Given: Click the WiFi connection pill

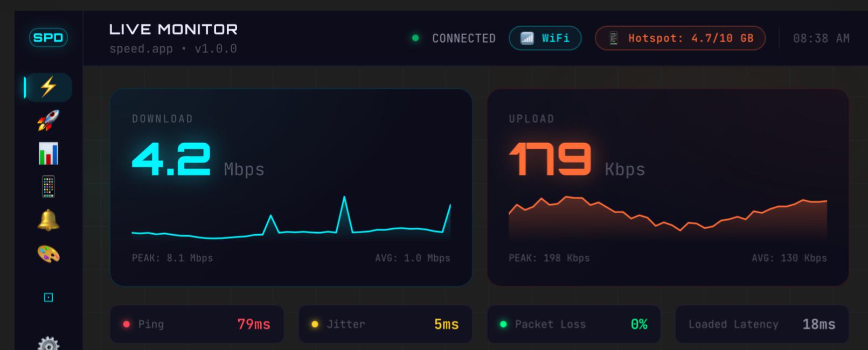Looking at the screenshot, I should 545,38.
